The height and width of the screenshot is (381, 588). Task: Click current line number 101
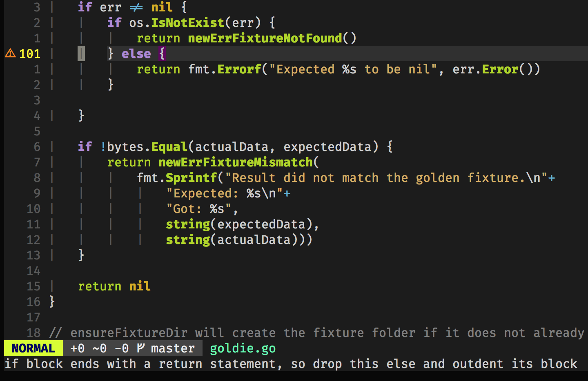click(x=30, y=53)
